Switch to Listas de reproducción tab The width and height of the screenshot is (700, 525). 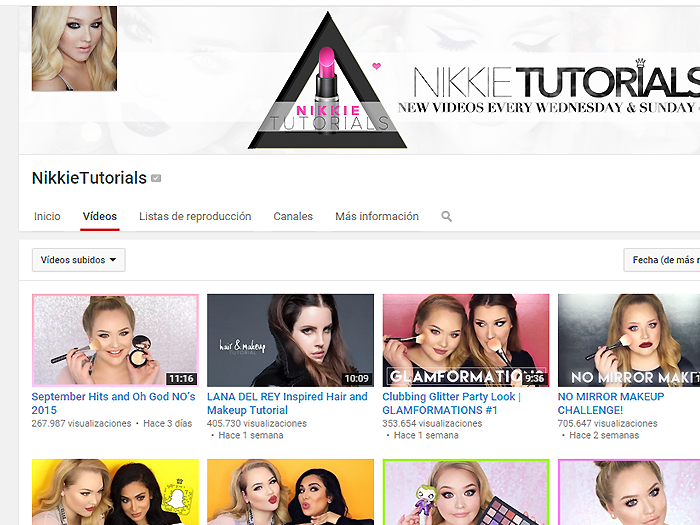(195, 217)
